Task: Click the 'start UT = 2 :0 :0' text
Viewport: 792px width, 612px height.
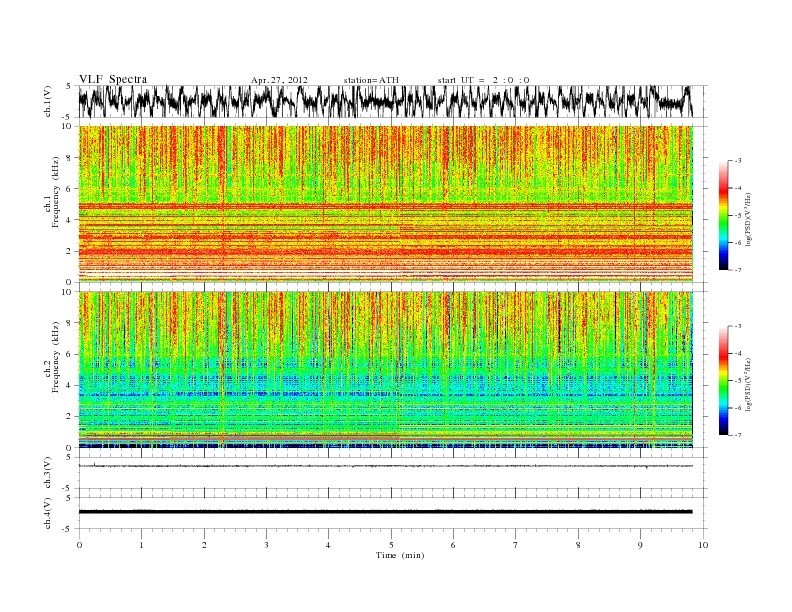Action: tap(483, 80)
